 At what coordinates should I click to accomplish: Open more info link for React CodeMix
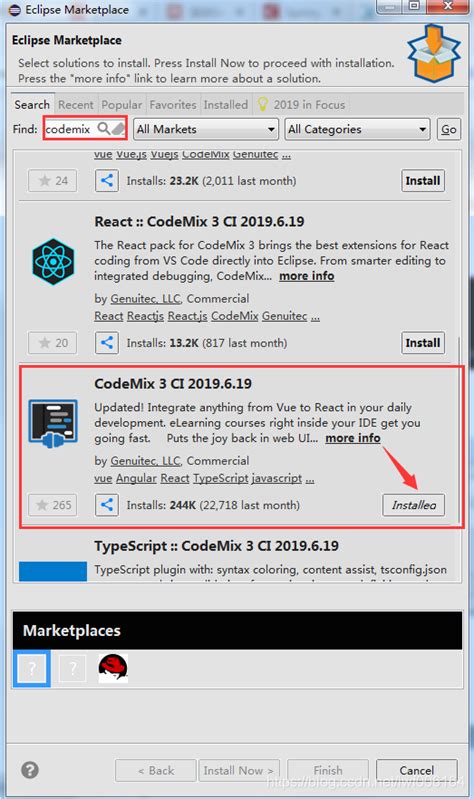pyautogui.click(x=307, y=276)
